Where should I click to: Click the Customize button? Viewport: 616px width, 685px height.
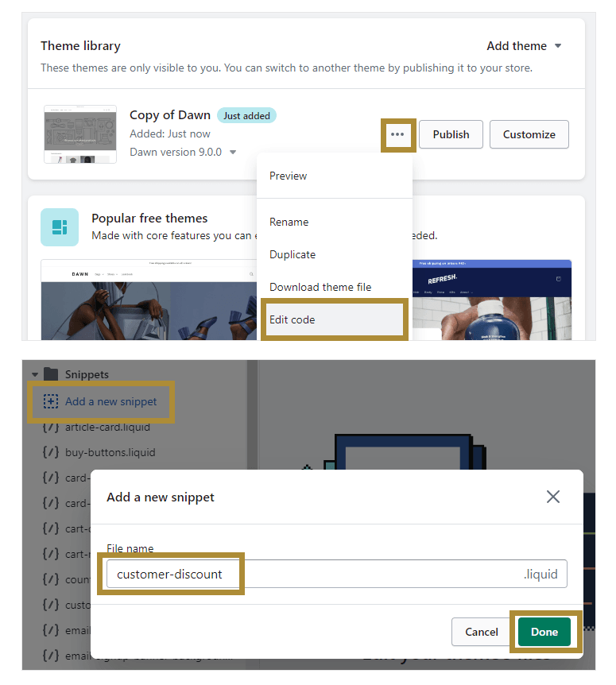pyautogui.click(x=529, y=134)
